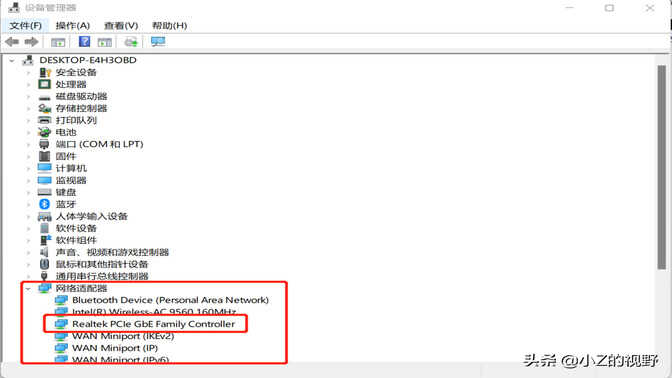Viewport: 672px width, 378px height.
Task: Click the 键盘 keyboard icon
Action: click(45, 192)
